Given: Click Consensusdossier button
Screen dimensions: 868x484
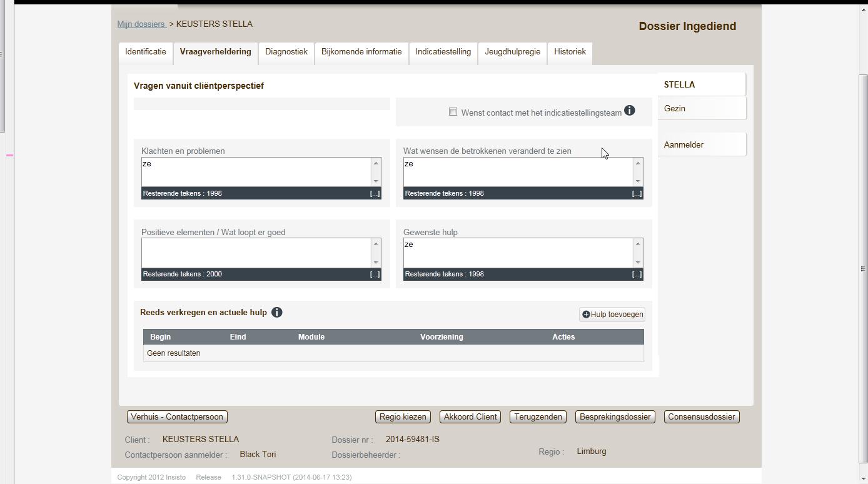Looking at the screenshot, I should [x=702, y=417].
